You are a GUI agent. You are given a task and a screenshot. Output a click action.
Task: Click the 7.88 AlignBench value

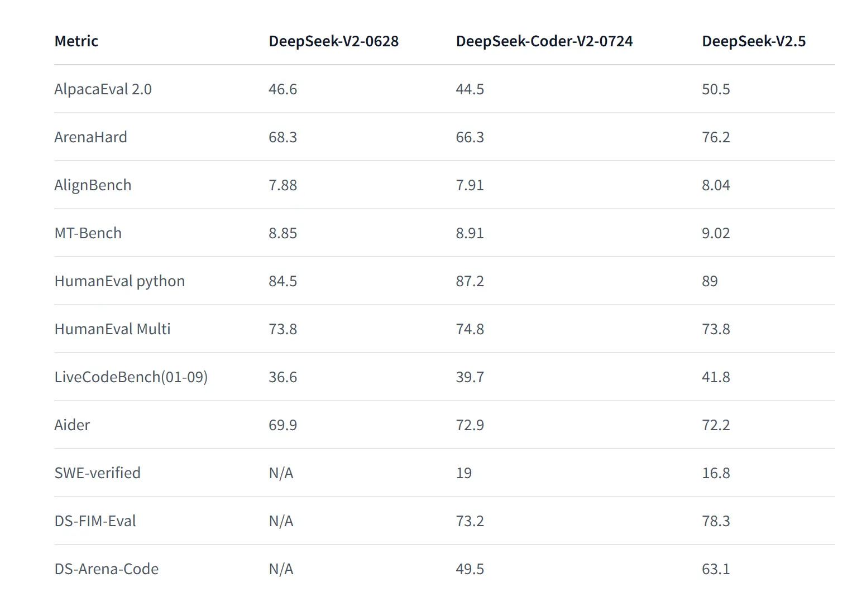point(283,185)
